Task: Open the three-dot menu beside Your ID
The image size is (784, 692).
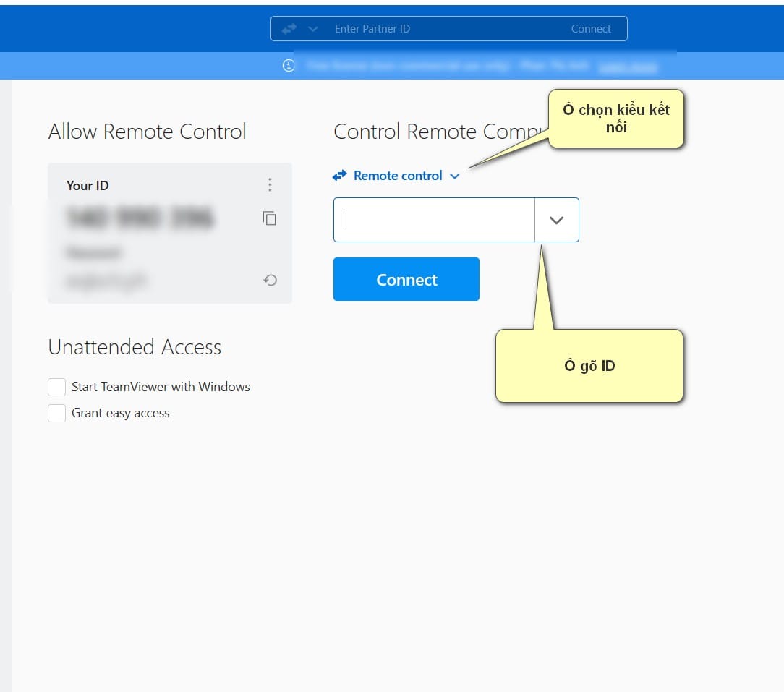Action: click(x=270, y=185)
